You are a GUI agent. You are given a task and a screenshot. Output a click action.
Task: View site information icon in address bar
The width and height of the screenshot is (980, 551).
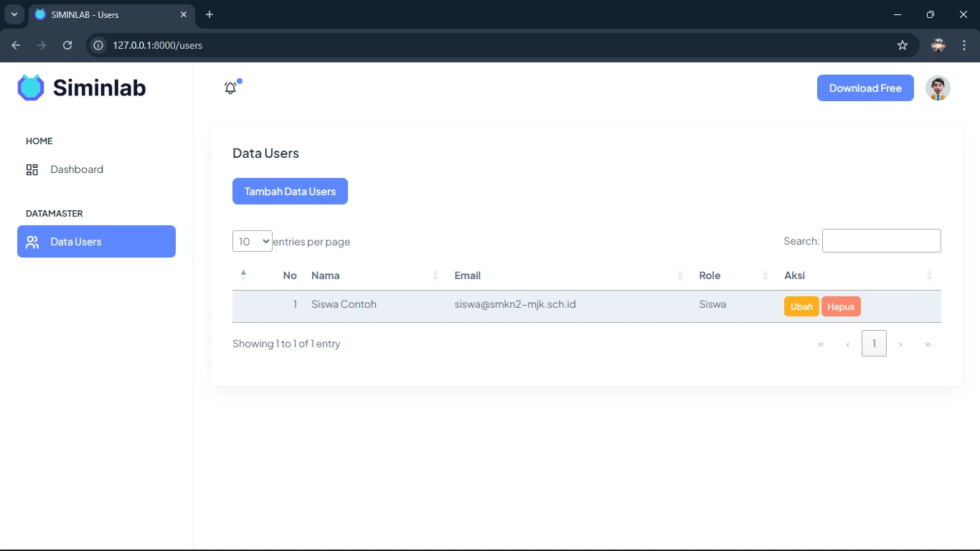pos(99,45)
